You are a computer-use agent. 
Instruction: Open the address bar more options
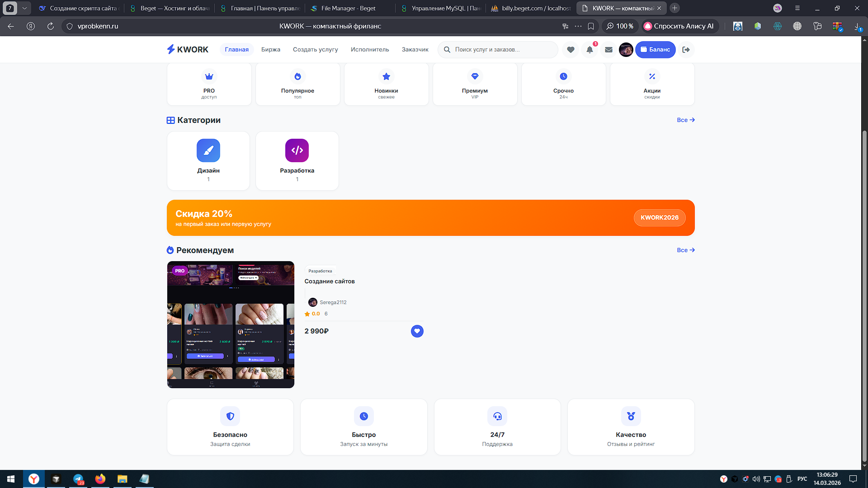[578, 26]
